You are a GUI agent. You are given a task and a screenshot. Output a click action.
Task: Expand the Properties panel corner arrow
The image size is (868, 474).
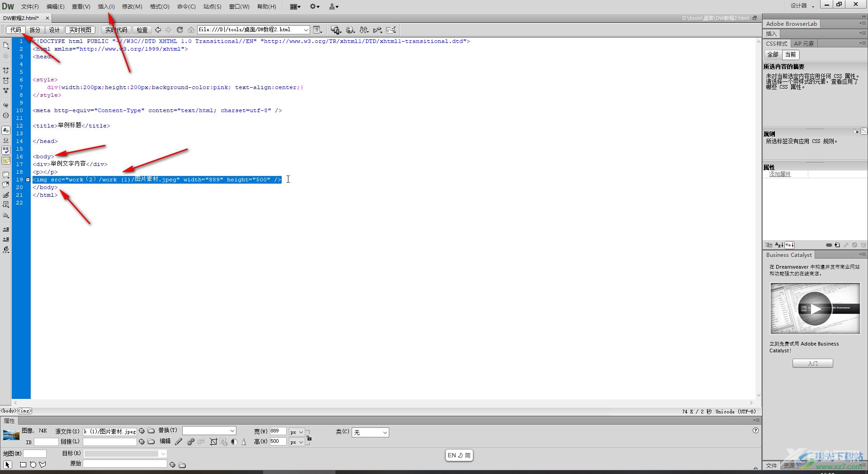755,468
